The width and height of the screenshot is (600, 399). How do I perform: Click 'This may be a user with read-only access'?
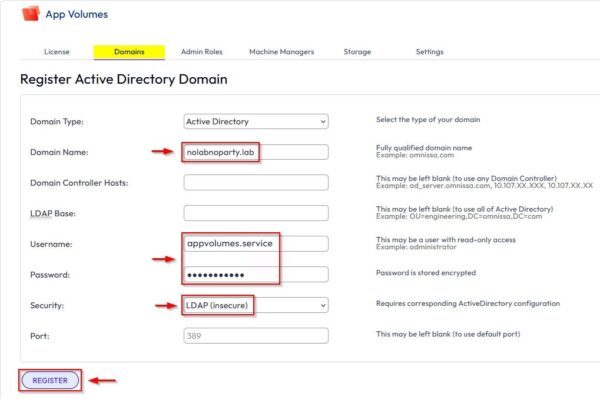(x=446, y=239)
